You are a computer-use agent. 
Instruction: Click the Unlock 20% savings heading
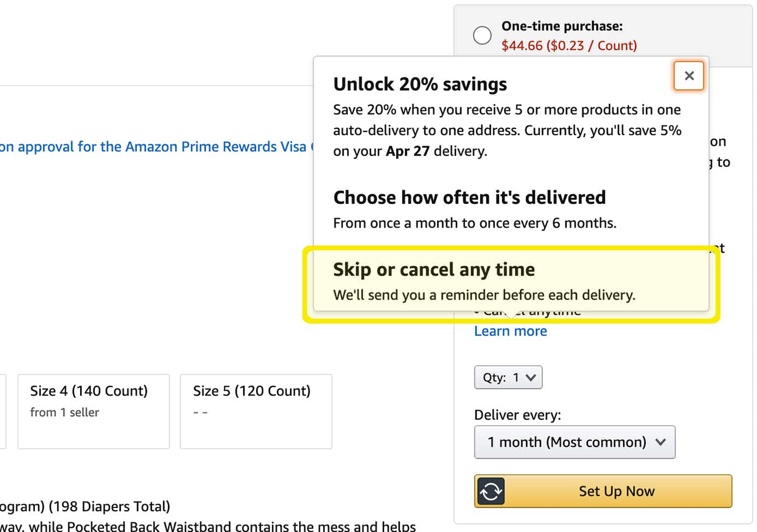pyautogui.click(x=420, y=83)
